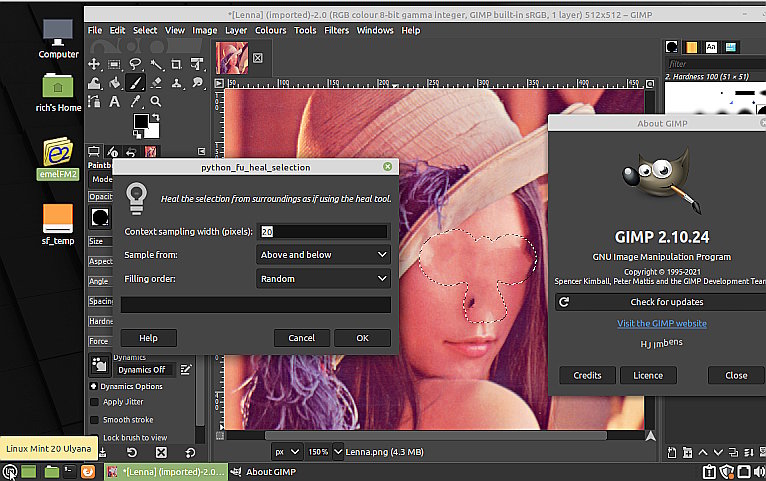Viewport: 766px width, 481px height.
Task: Click the background colour white swatch
Action: tap(154, 132)
